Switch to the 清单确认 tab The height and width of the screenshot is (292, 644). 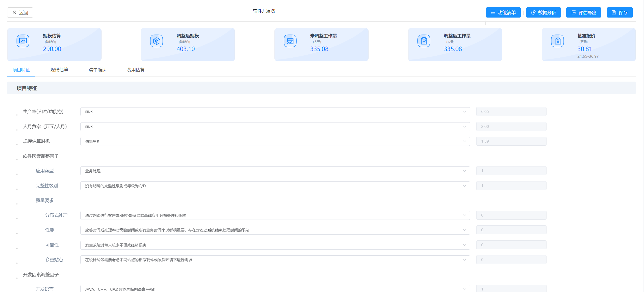tap(97, 70)
